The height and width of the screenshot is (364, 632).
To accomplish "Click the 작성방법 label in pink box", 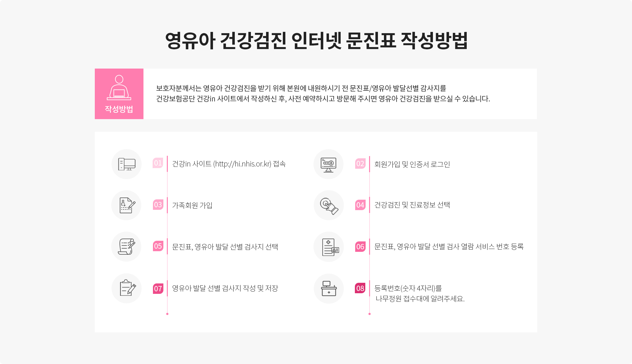I will point(119,109).
